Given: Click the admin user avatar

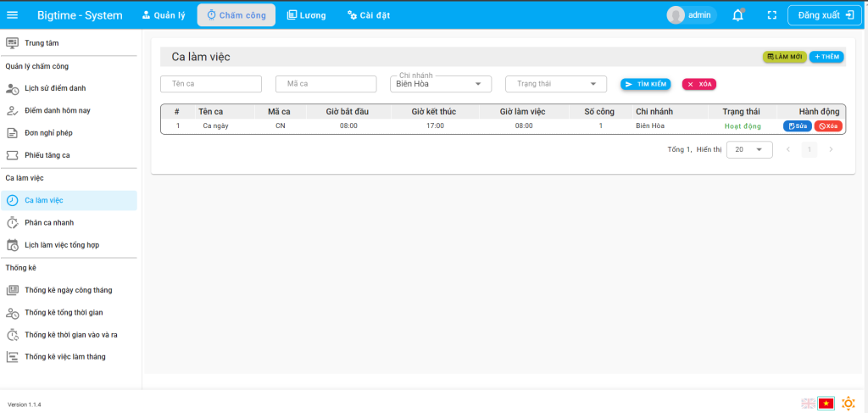Looking at the screenshot, I should click(x=676, y=15).
